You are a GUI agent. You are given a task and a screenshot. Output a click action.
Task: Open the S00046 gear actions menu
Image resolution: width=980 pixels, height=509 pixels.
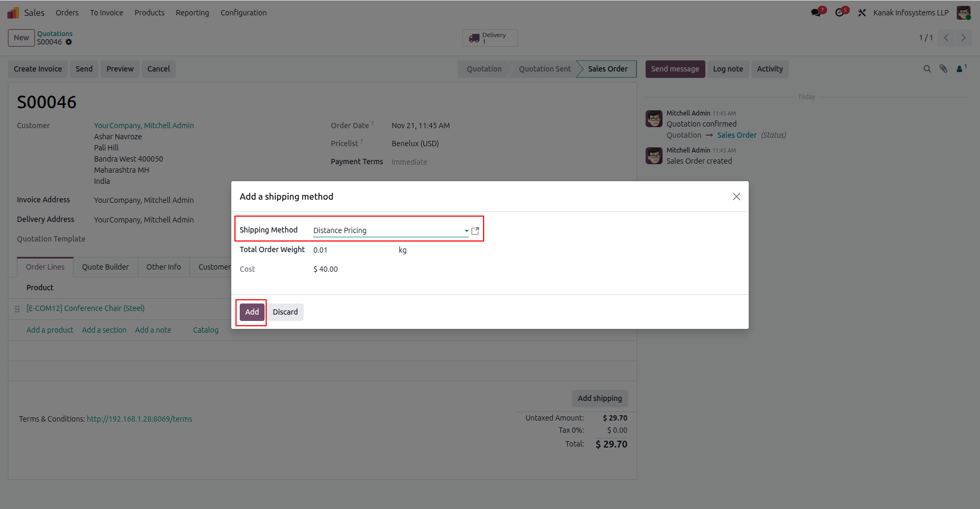69,42
